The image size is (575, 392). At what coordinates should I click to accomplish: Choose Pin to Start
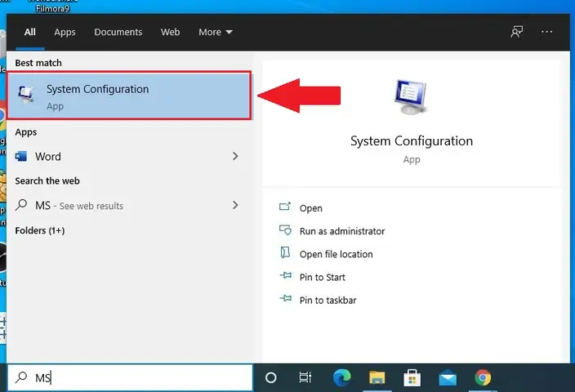323,277
